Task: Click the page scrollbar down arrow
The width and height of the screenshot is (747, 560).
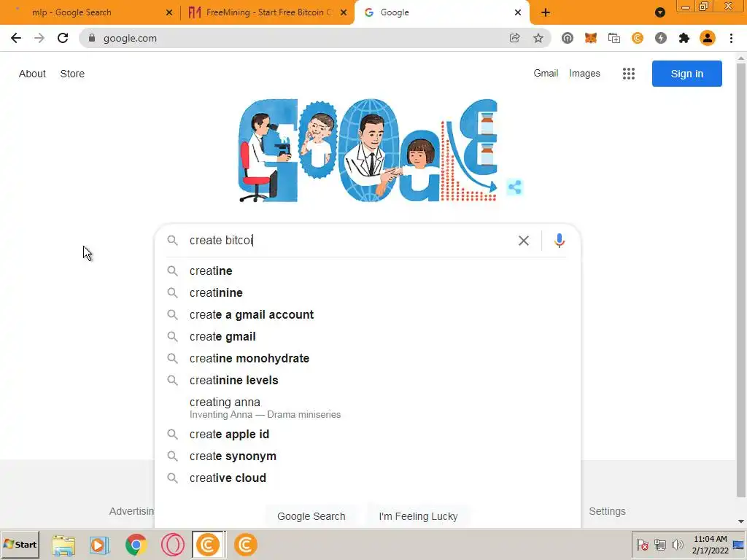Action: click(x=741, y=521)
